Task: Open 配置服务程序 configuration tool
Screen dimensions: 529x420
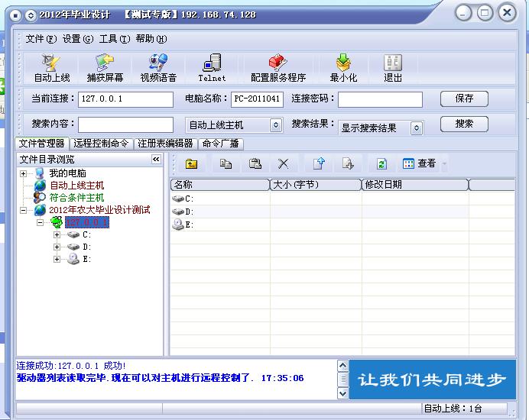Action: [278, 69]
